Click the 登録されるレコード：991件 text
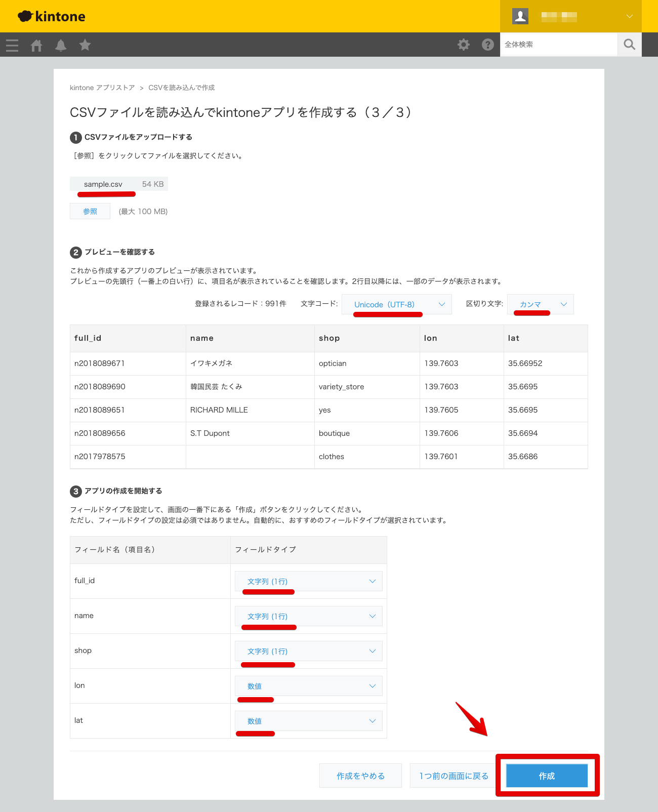 [240, 304]
